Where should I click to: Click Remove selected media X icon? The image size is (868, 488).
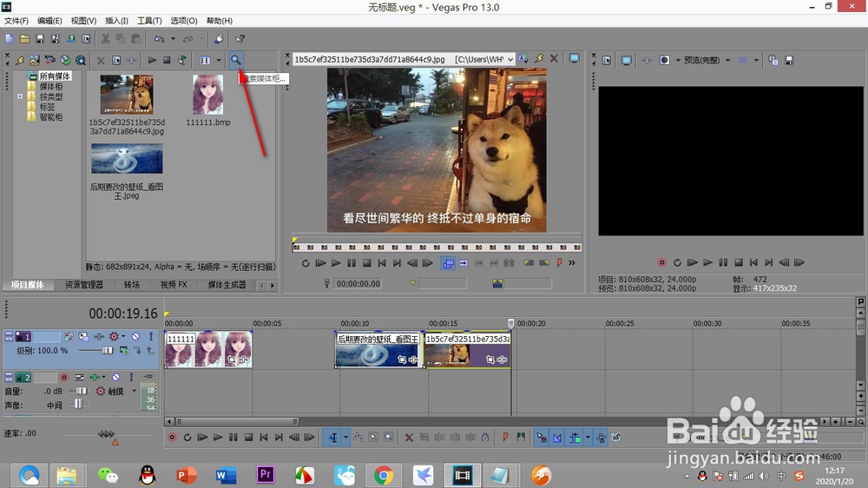tap(101, 60)
